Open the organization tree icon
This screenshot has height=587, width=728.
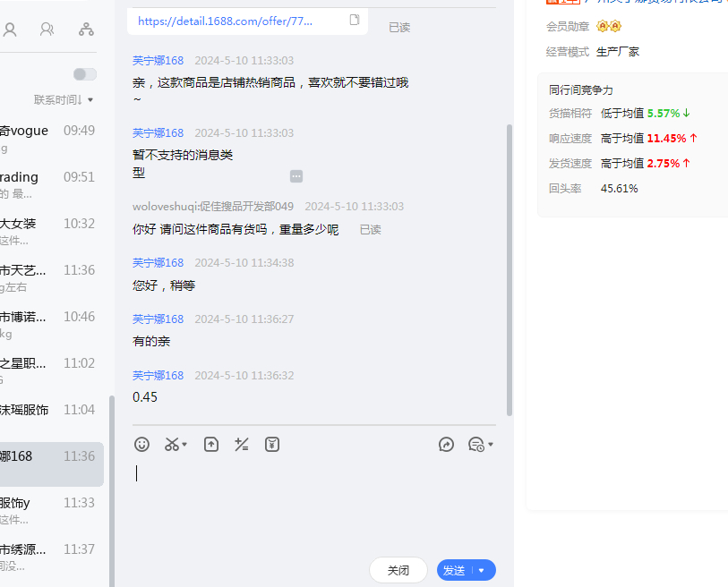pyautogui.click(x=86, y=30)
